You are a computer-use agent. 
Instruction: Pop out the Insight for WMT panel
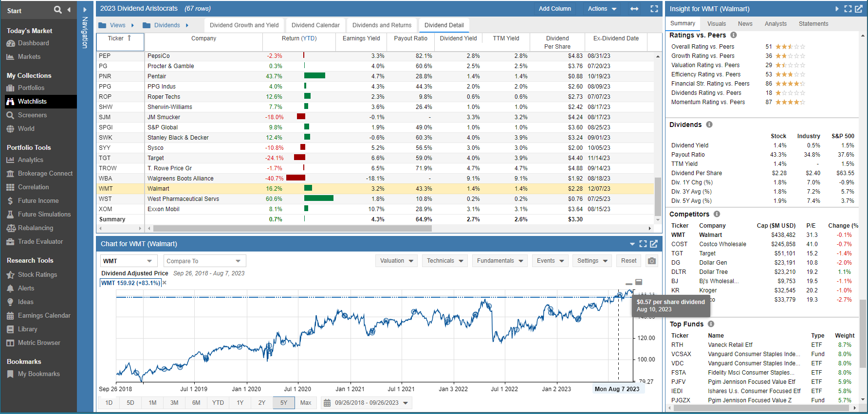(858, 9)
